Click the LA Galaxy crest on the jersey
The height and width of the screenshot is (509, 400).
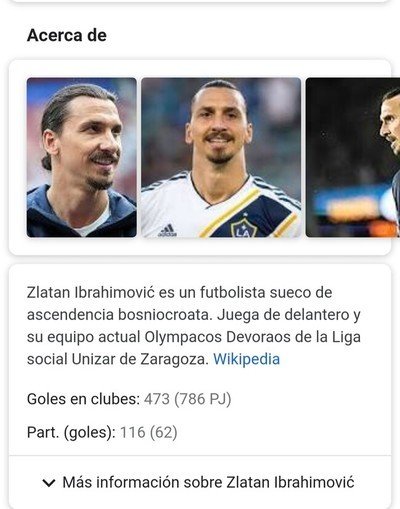(244, 227)
